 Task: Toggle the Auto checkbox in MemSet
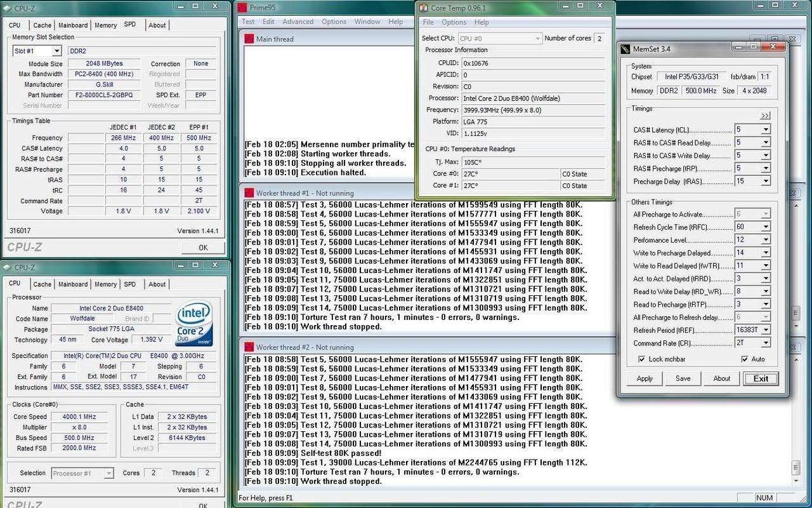(744, 359)
